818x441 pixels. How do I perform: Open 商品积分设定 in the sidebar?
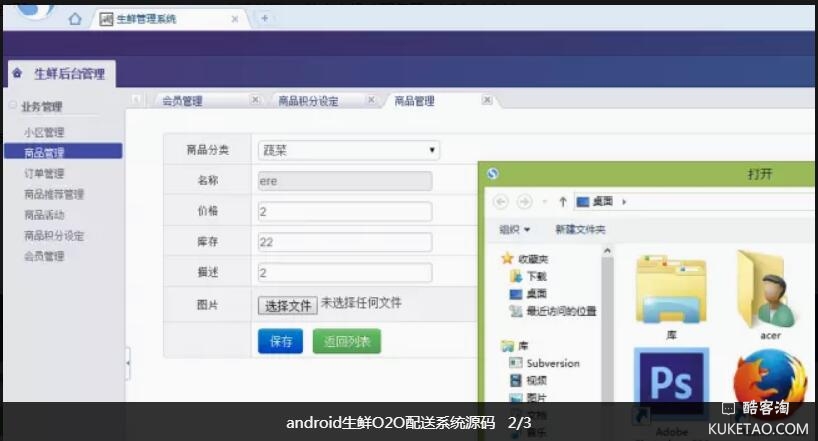pos(54,235)
